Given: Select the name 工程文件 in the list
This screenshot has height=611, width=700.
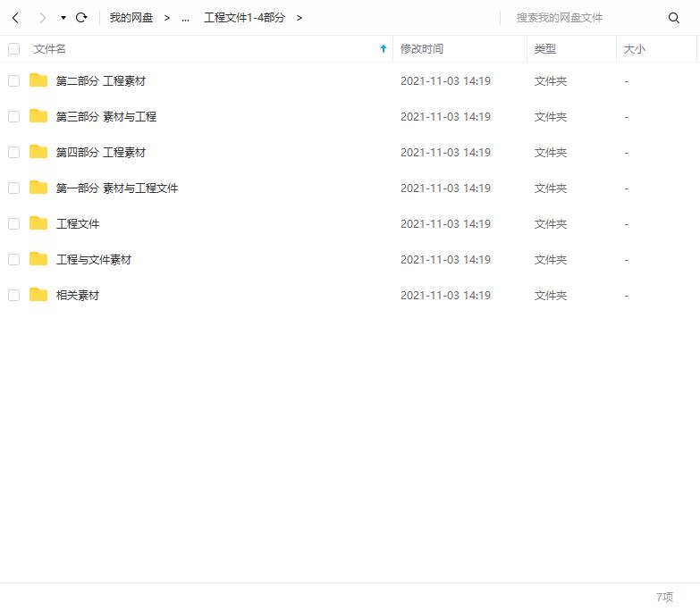Looking at the screenshot, I should (78, 223).
